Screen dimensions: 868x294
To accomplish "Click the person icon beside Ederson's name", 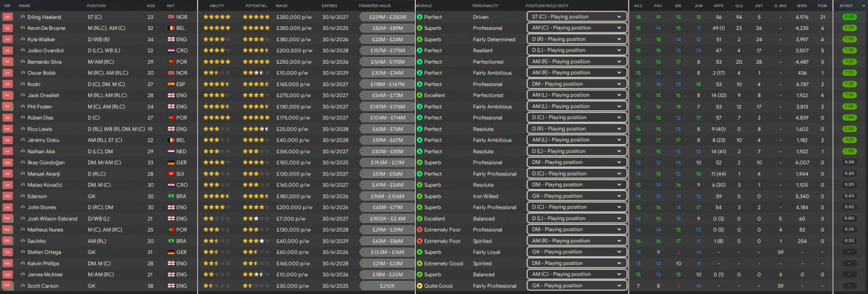I will (22, 196).
